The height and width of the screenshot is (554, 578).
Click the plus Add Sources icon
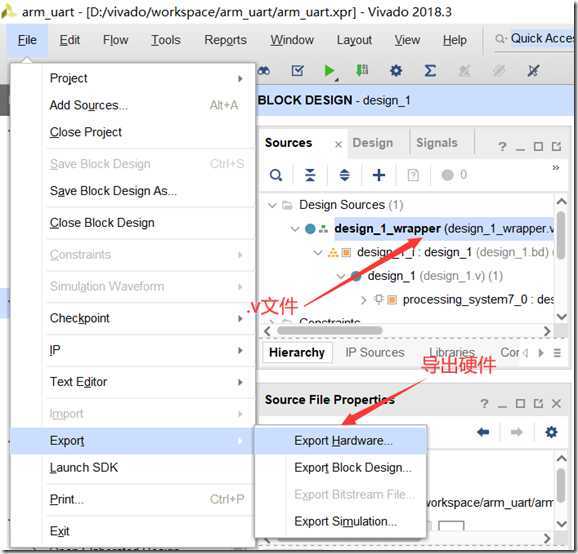click(379, 175)
